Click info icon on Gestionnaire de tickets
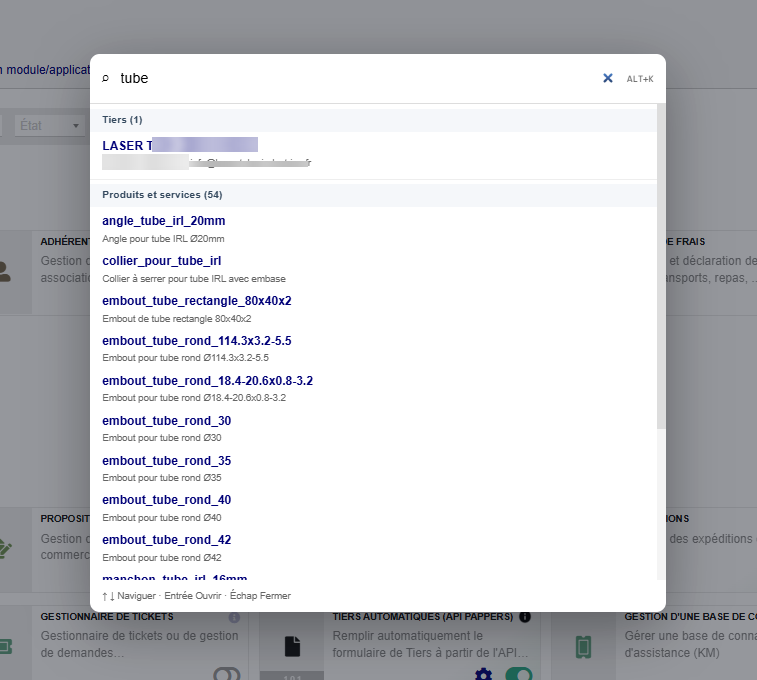Screen dimensions: 757x680 click(234, 617)
